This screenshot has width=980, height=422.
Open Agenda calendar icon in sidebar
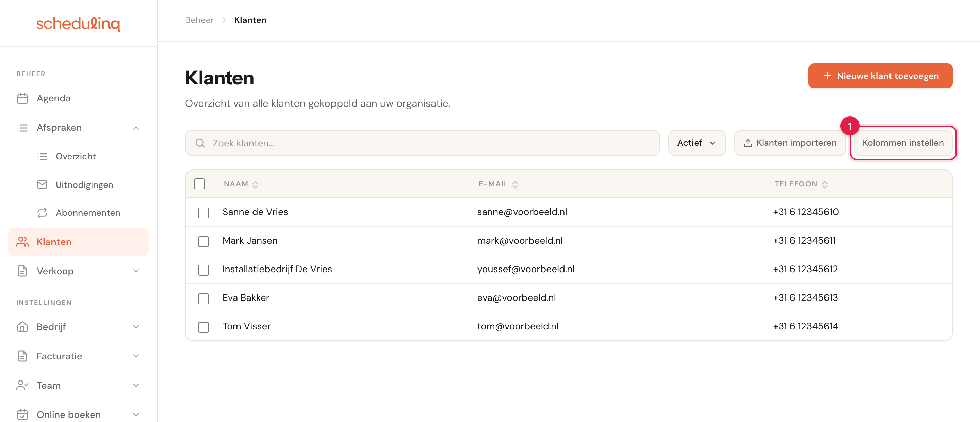[22, 99]
